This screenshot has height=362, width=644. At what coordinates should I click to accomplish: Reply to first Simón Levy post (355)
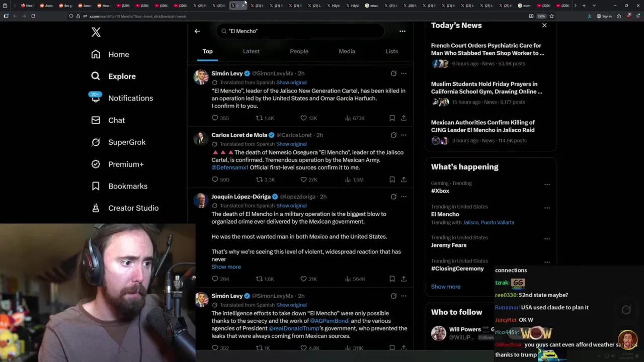[220, 118]
